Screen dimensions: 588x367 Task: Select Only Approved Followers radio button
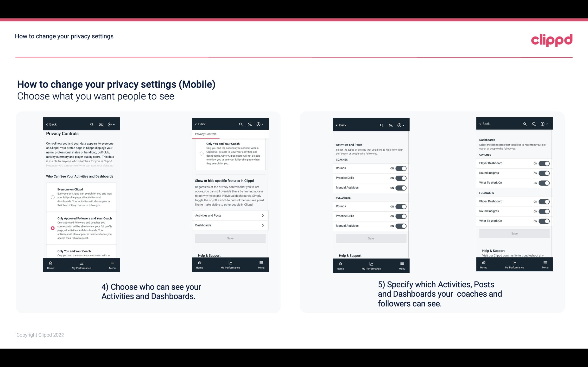52,228
